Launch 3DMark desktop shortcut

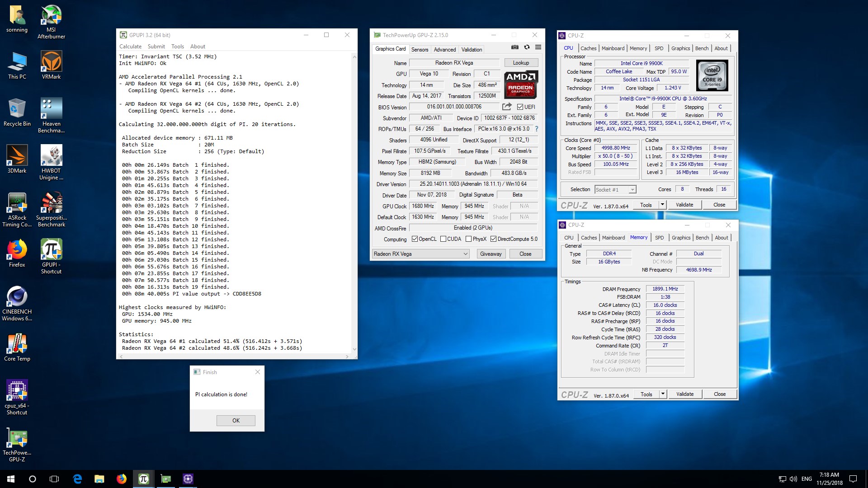pyautogui.click(x=17, y=160)
